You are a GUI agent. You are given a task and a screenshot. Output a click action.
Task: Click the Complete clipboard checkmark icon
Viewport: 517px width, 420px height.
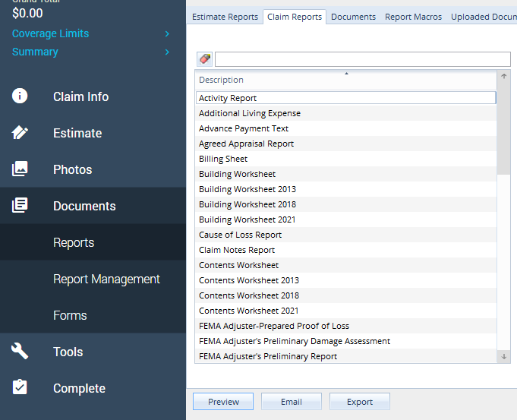pos(20,388)
